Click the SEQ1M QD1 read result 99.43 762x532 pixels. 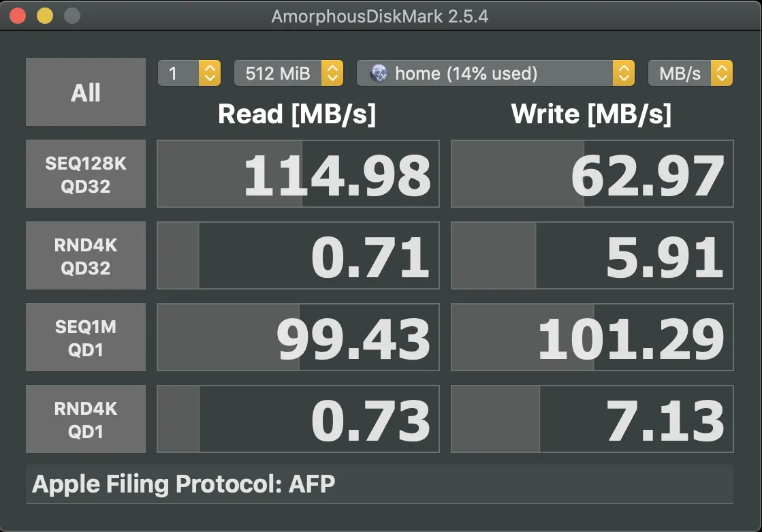(x=298, y=337)
